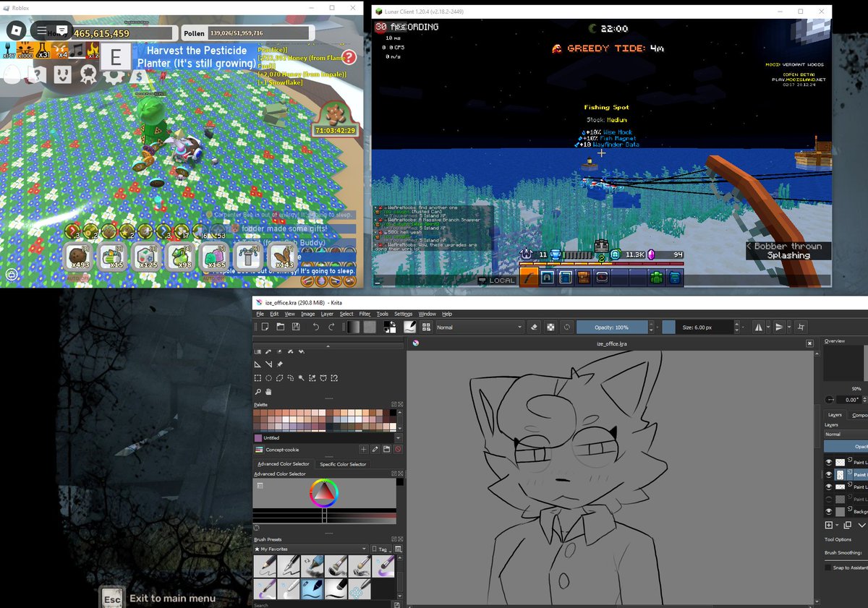Image resolution: width=868 pixels, height=608 pixels.
Task: Select the reference images pin tool
Action: 279,364
